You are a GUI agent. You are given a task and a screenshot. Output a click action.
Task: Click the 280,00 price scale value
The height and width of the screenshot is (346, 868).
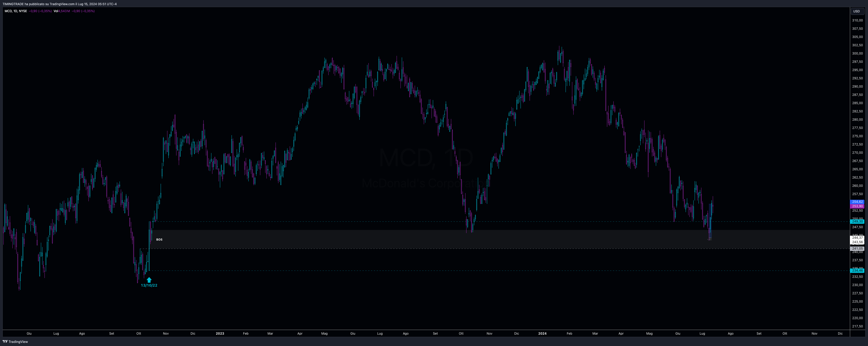pyautogui.click(x=857, y=119)
